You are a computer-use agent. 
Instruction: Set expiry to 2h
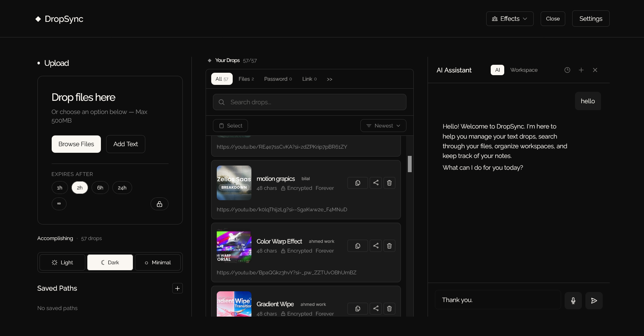tap(80, 188)
